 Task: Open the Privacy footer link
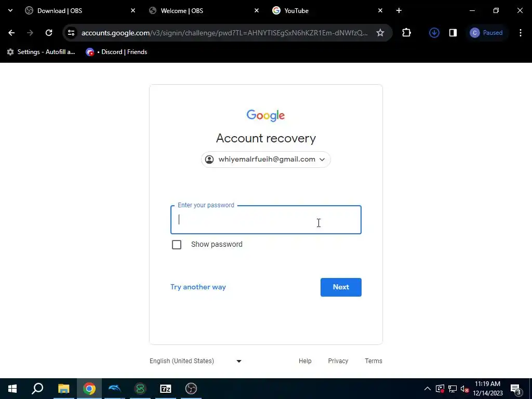click(338, 361)
